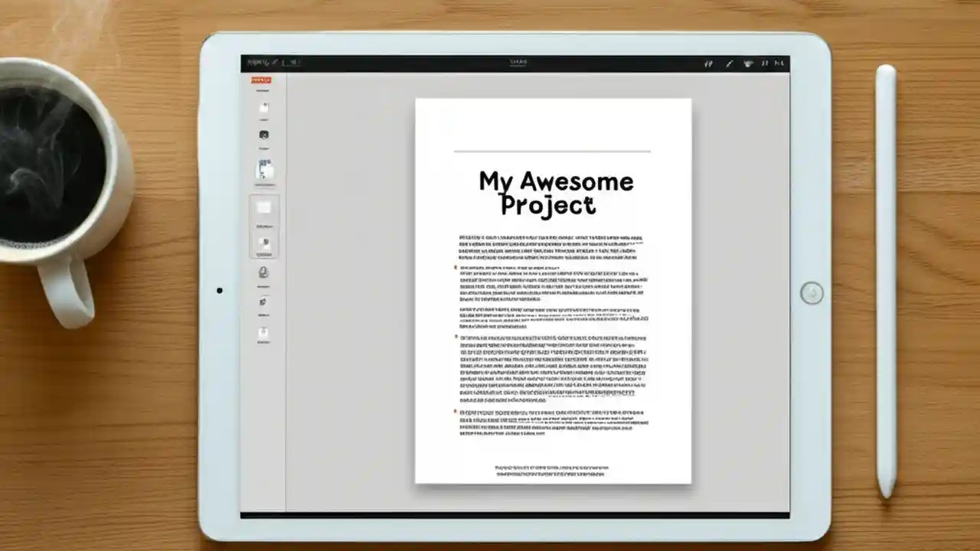The width and height of the screenshot is (980, 551).
Task: Select the sticker icon near the sidebar bottom
Action: tap(263, 302)
